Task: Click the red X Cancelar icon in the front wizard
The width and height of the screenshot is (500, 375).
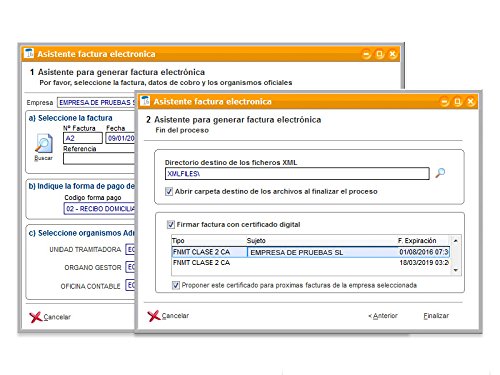Action: point(154,316)
